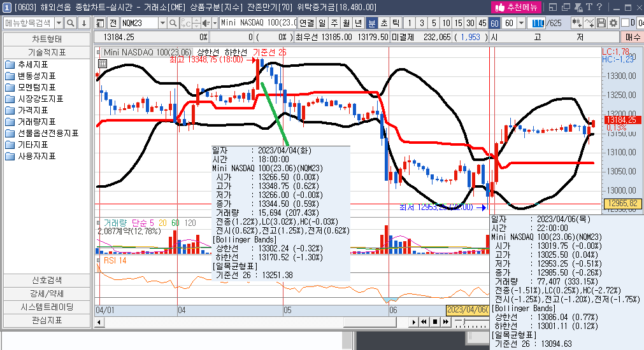
Task: Click the speaker sound alert icon
Action: 206,23
